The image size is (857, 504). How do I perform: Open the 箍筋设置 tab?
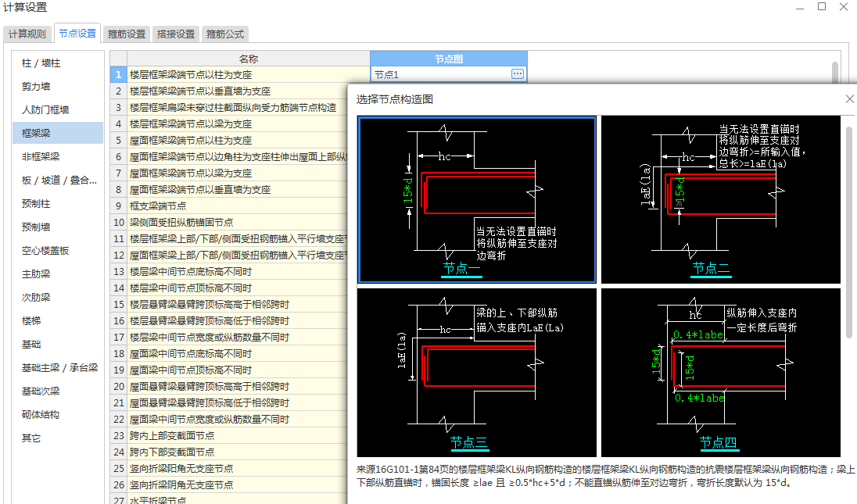[127, 34]
